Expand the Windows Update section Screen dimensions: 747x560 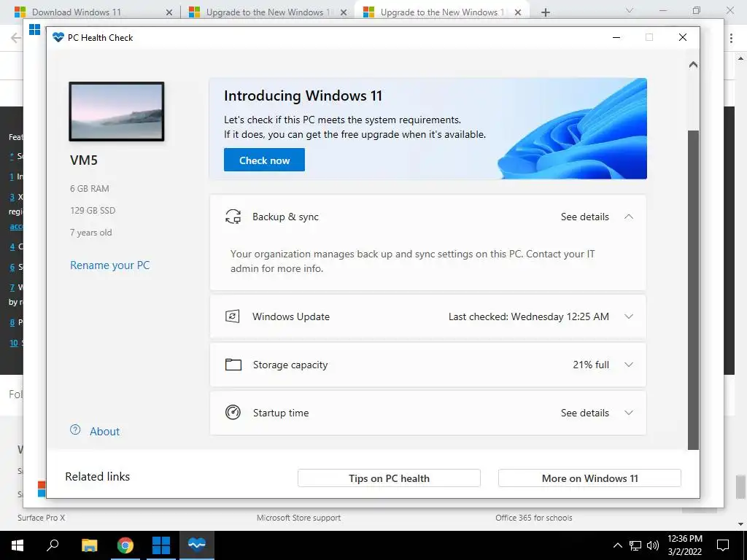point(629,316)
